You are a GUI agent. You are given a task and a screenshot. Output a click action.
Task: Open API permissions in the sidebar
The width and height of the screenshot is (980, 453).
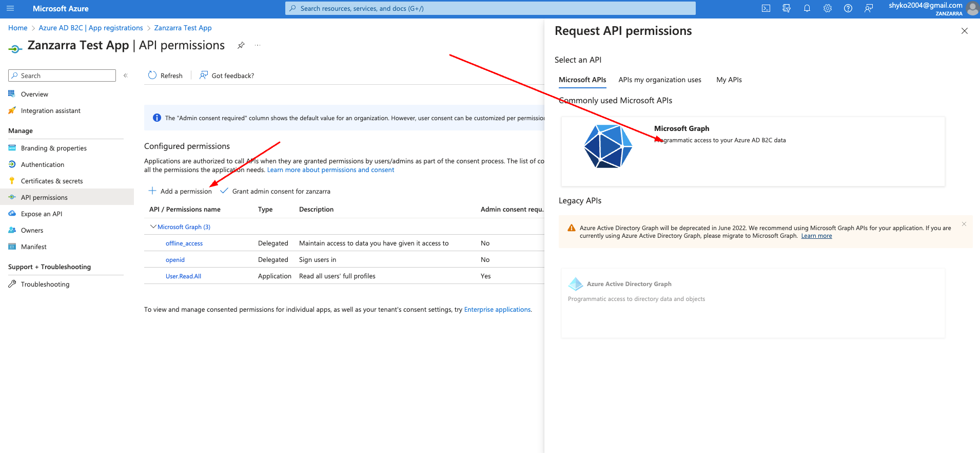pyautogui.click(x=67, y=197)
